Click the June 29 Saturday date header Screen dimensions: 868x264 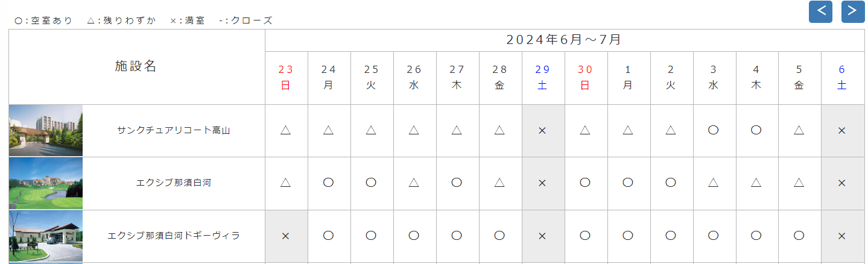click(x=542, y=78)
